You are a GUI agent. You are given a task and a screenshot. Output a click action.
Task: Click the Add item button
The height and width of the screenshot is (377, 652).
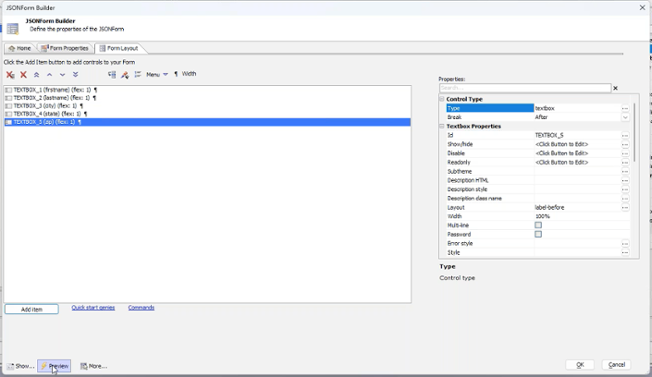pyautogui.click(x=32, y=309)
